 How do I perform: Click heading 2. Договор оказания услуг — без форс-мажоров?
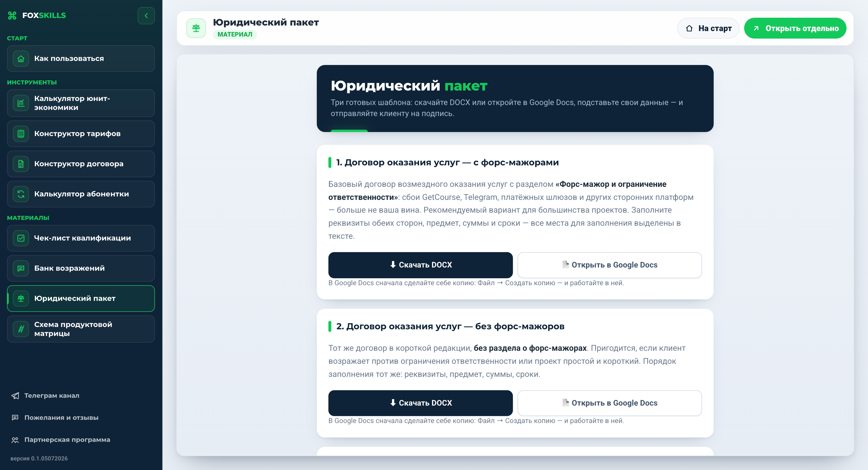(x=450, y=326)
